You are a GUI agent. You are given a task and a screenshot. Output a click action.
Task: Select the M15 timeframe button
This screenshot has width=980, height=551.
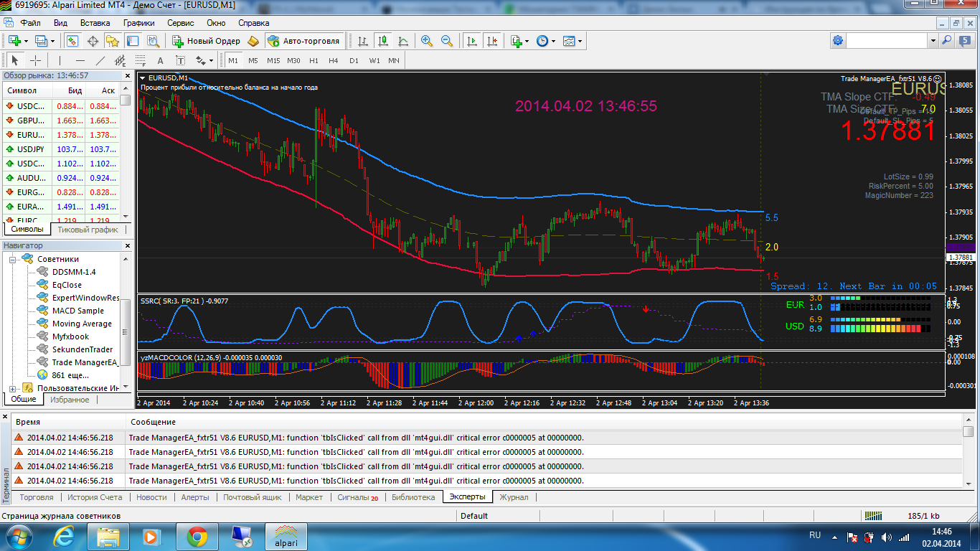point(273,60)
